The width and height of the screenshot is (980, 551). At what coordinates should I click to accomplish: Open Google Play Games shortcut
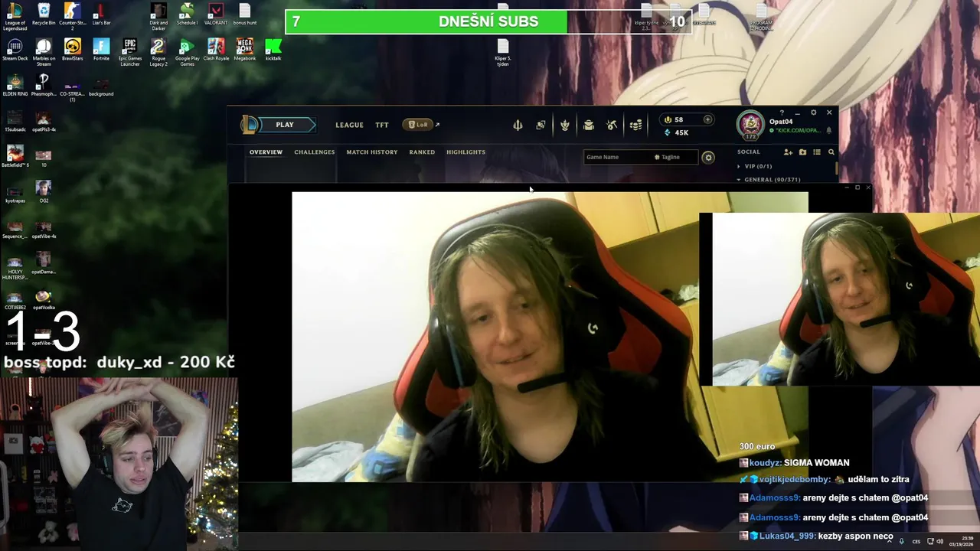[187, 52]
